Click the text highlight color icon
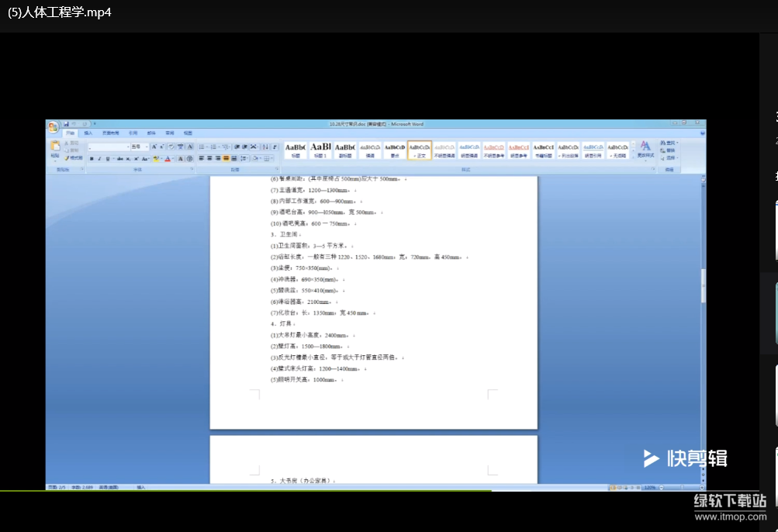Image resolution: width=778 pixels, height=532 pixels. pyautogui.click(x=156, y=158)
